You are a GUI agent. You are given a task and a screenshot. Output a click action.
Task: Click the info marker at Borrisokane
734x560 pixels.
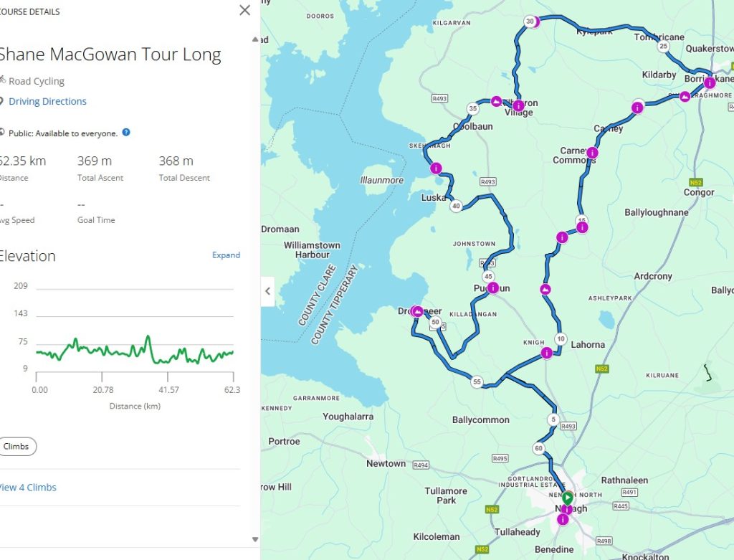(710, 82)
